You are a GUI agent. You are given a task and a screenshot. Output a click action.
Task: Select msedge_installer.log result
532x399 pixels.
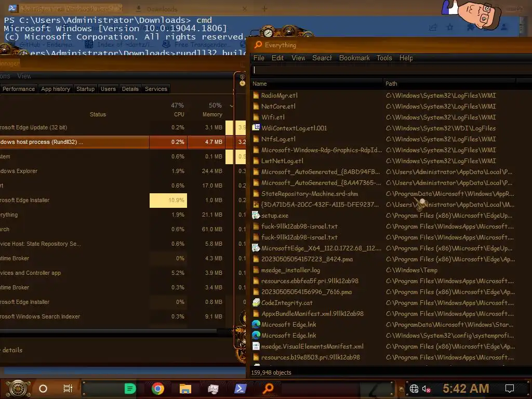click(290, 270)
